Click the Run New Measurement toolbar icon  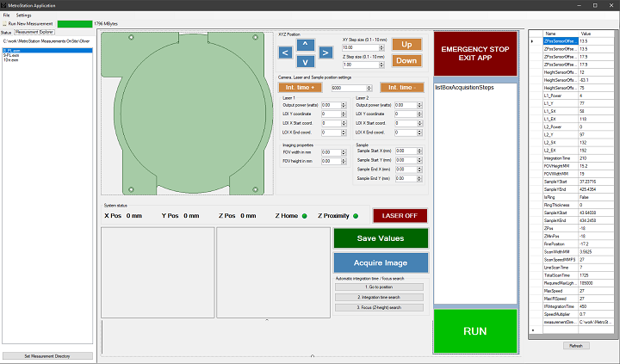click(5, 23)
